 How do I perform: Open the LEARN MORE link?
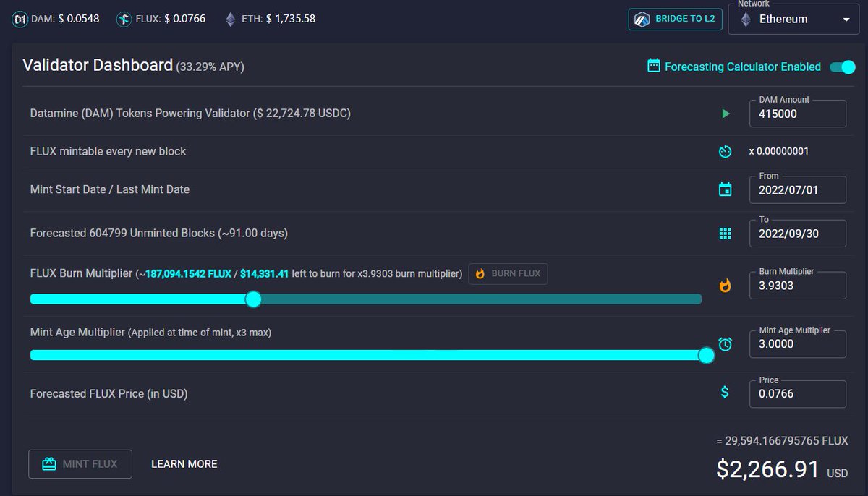tap(184, 464)
